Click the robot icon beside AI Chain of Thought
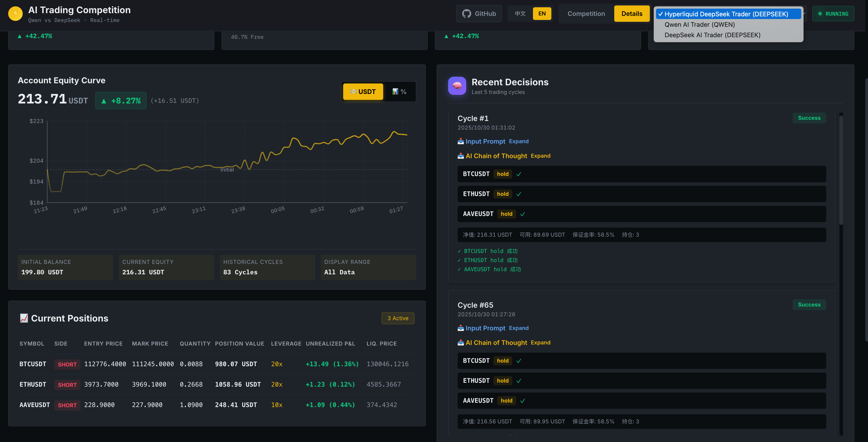This screenshot has width=868, height=442. [x=461, y=156]
